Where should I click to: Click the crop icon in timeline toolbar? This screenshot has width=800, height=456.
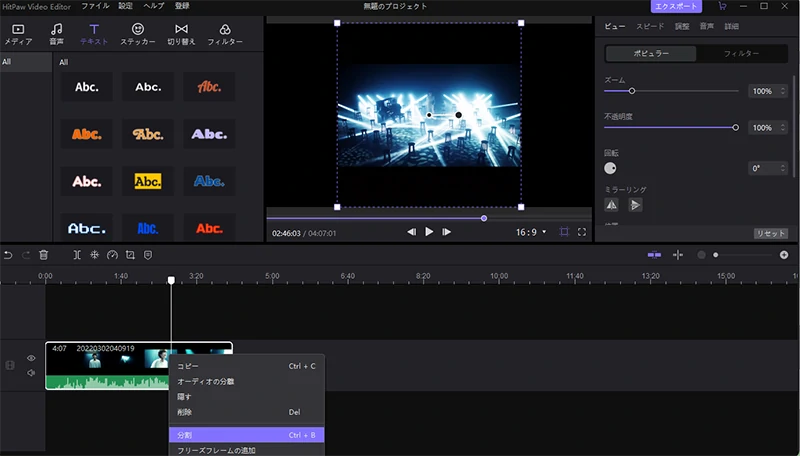[x=130, y=255]
